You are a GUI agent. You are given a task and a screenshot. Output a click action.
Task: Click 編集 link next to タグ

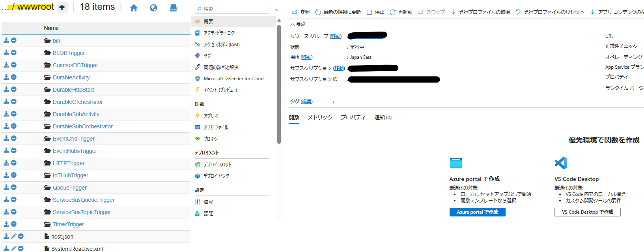pyautogui.click(x=306, y=102)
